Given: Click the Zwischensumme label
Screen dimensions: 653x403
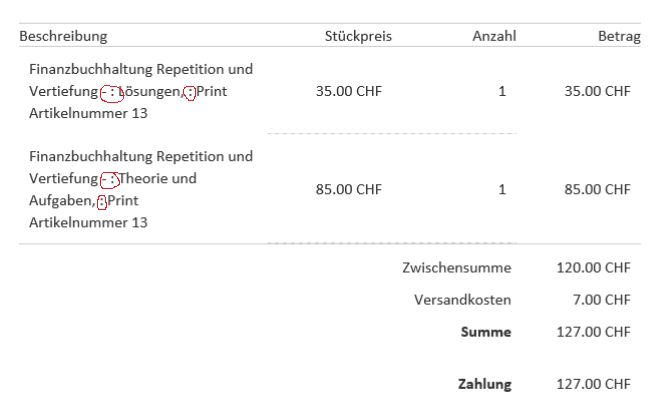Looking at the screenshot, I should (456, 268).
